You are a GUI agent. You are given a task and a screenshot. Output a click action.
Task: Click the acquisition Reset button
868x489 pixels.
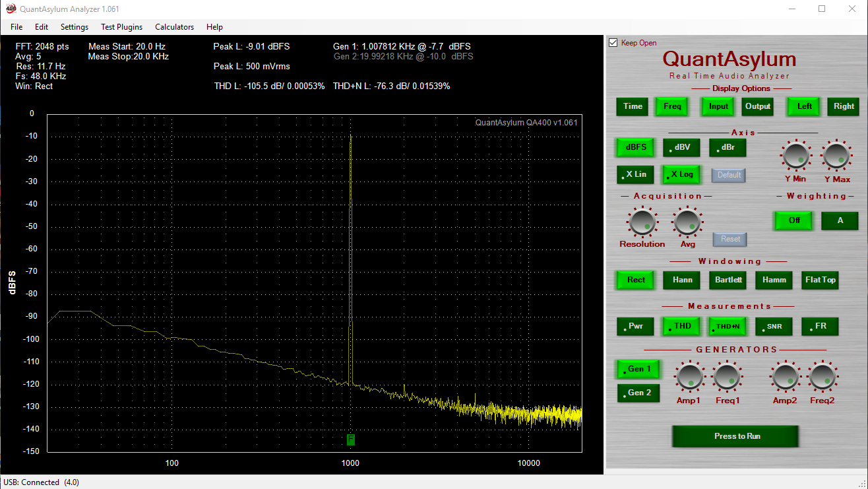[730, 239]
